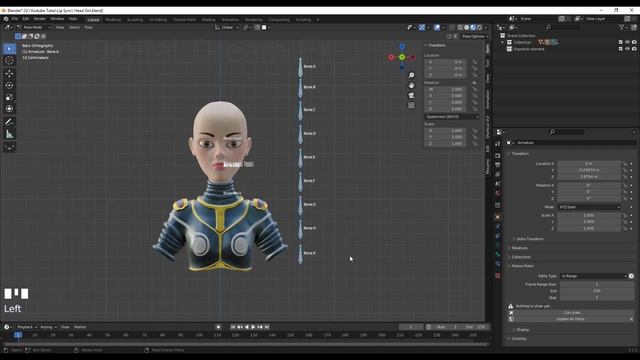Viewport: 640px width, 360px height.
Task: Toggle the show gizmo button
Action: (422, 27)
